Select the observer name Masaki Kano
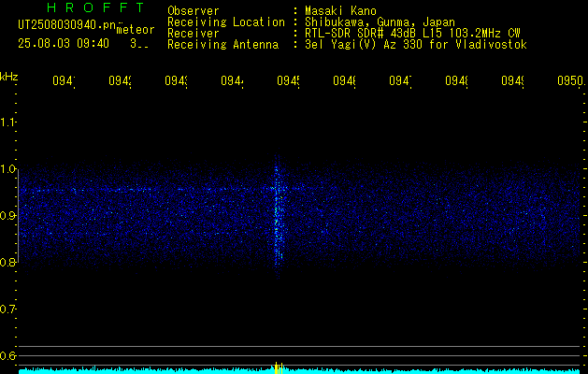 340,10
